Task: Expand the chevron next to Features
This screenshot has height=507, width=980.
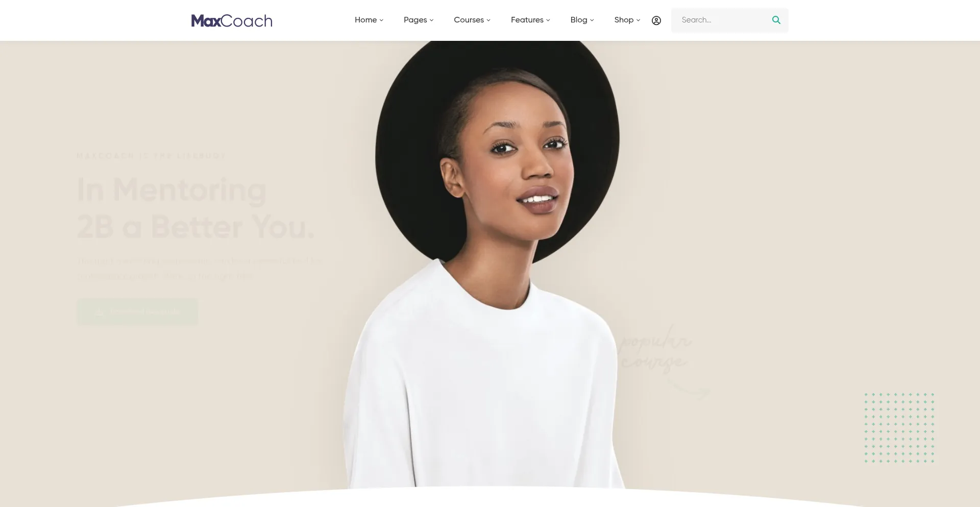Action: click(x=548, y=20)
